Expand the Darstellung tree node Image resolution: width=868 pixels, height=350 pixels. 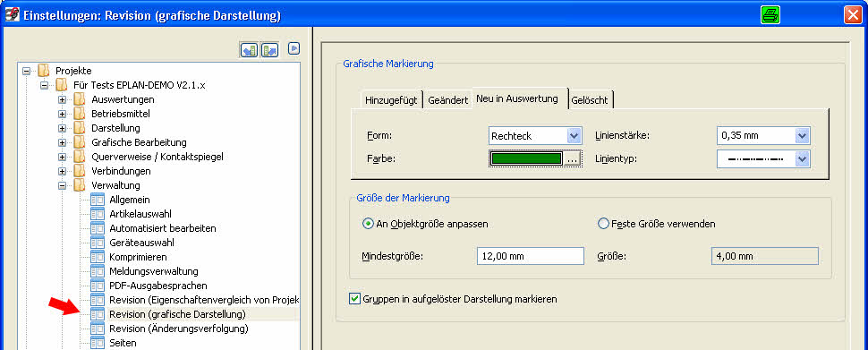tap(62, 129)
